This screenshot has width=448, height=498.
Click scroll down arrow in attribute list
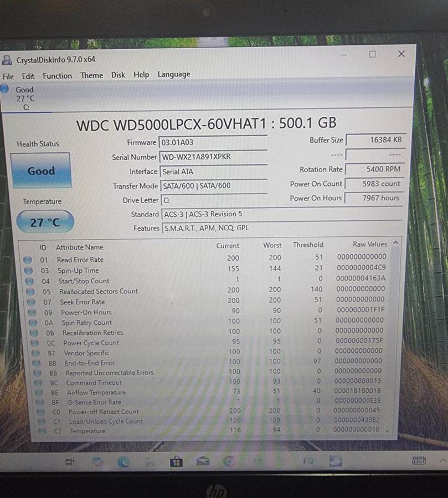point(387,429)
